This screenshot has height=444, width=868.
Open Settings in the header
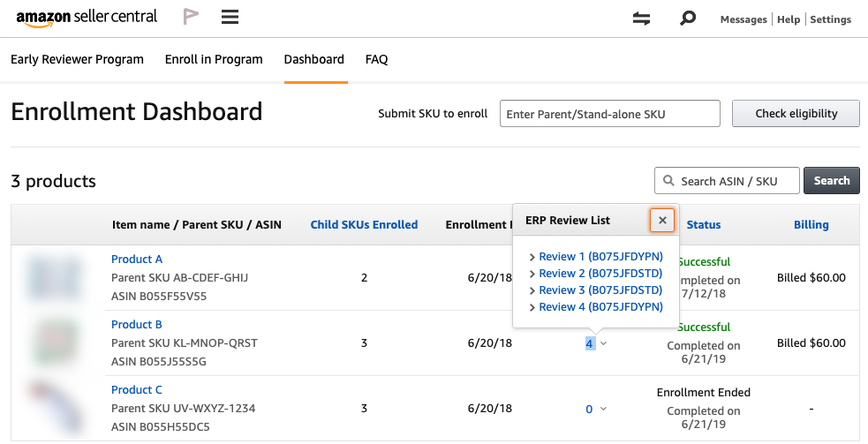point(830,19)
